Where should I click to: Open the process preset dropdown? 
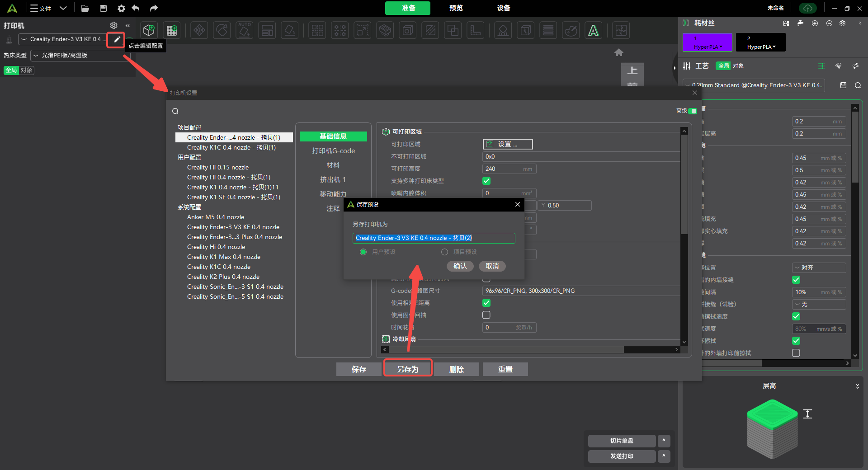tap(754, 85)
